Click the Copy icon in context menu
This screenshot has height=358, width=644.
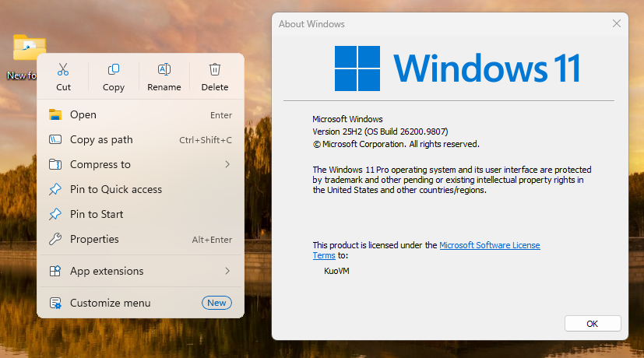(x=114, y=69)
